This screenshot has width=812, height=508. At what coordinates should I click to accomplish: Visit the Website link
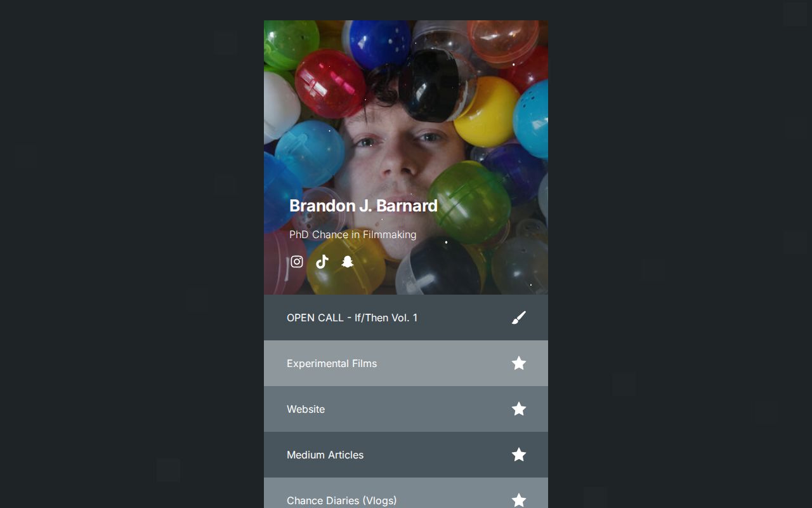[406, 409]
